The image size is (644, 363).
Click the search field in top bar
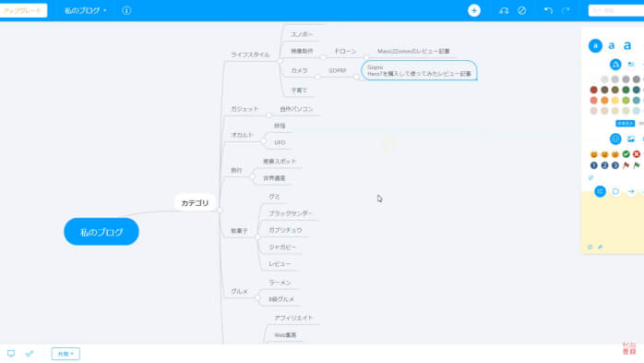pyautogui.click(x=616, y=11)
